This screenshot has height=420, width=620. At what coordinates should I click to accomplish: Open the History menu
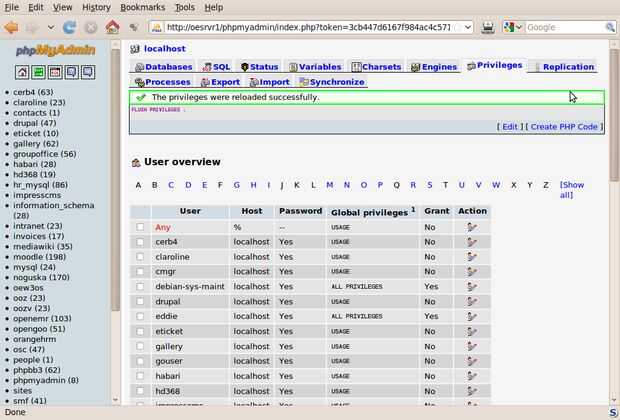96,8
